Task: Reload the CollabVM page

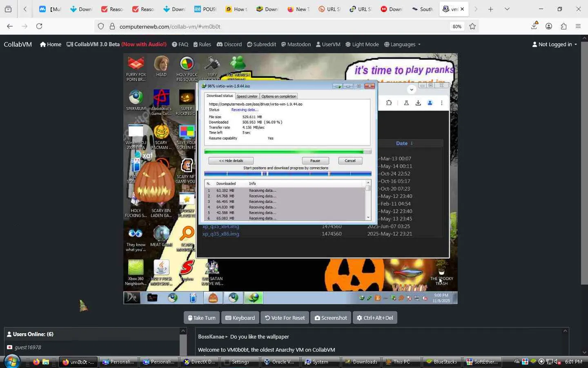Action: pyautogui.click(x=39, y=26)
